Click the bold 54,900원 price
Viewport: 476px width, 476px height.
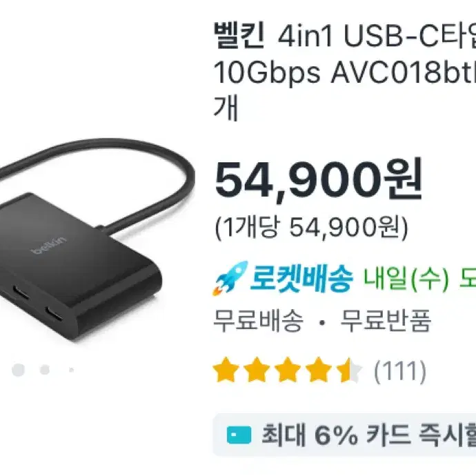coord(318,180)
